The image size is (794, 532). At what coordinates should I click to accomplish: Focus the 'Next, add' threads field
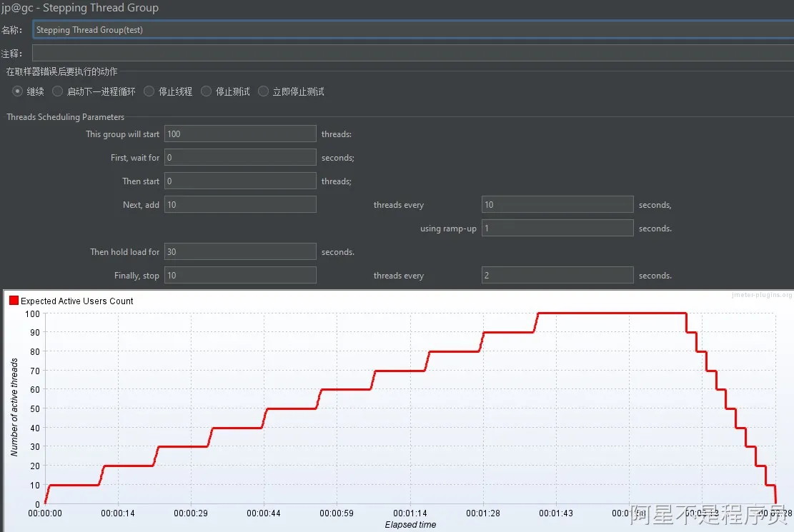point(240,205)
